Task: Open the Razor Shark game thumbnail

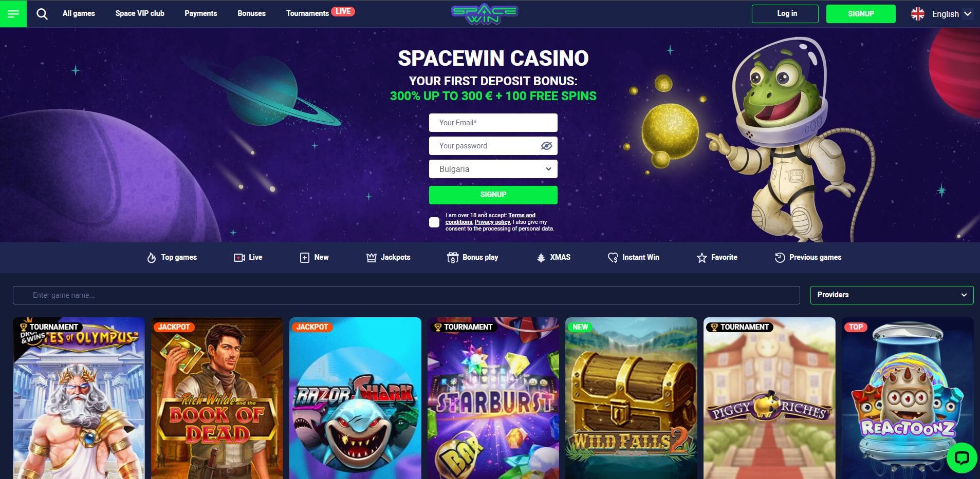Action: [x=355, y=398]
